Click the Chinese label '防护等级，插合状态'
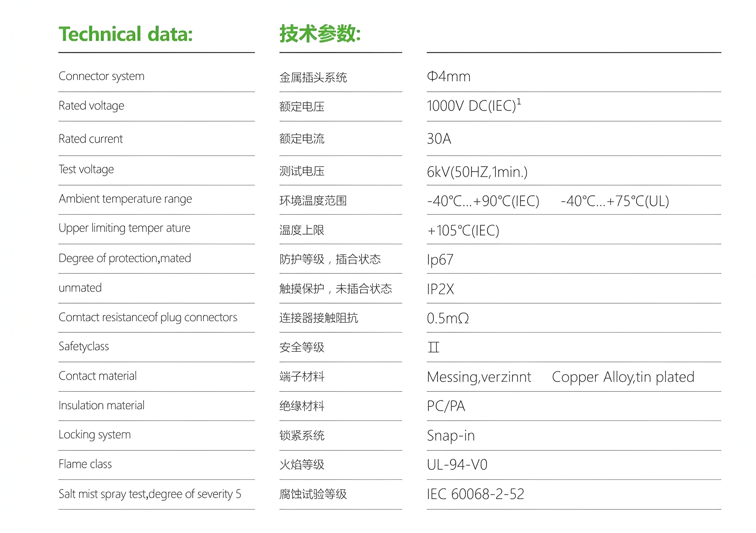 (x=330, y=259)
